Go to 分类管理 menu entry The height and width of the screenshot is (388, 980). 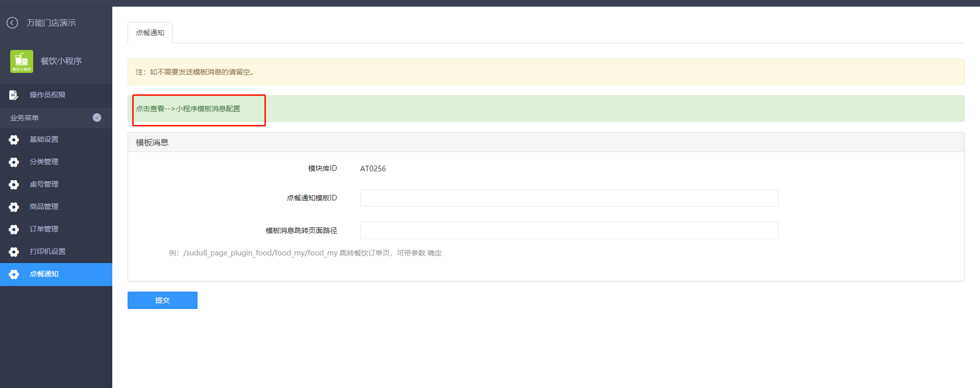coord(56,162)
